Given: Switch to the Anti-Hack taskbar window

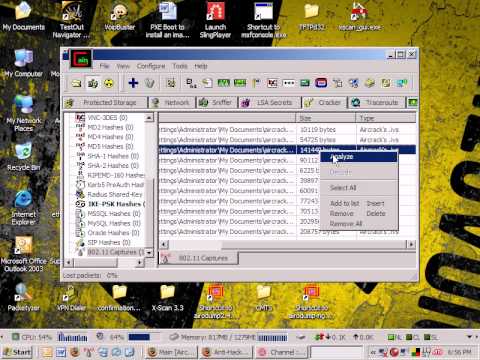Looking at the screenshot, I should (226, 352).
